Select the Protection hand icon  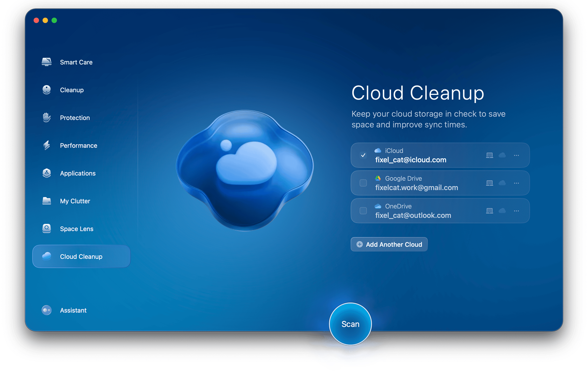pos(46,118)
